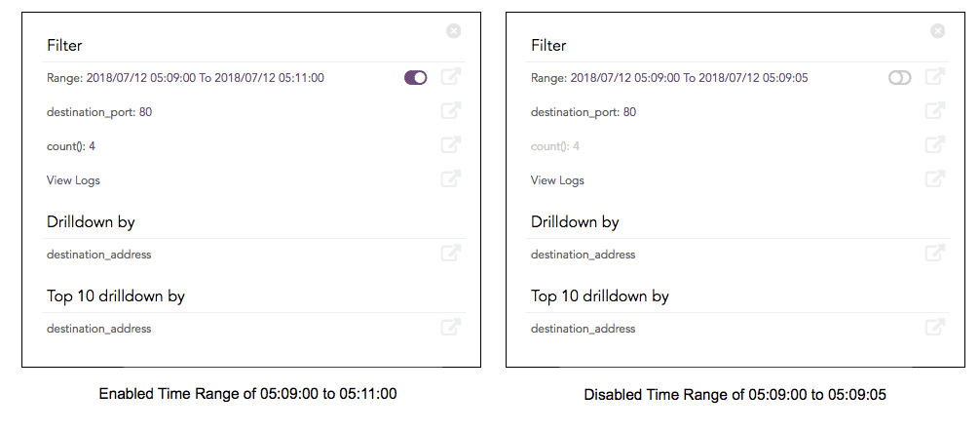This screenshot has width=980, height=433.
Task: Close the left Filter popup
Action: click(x=454, y=31)
